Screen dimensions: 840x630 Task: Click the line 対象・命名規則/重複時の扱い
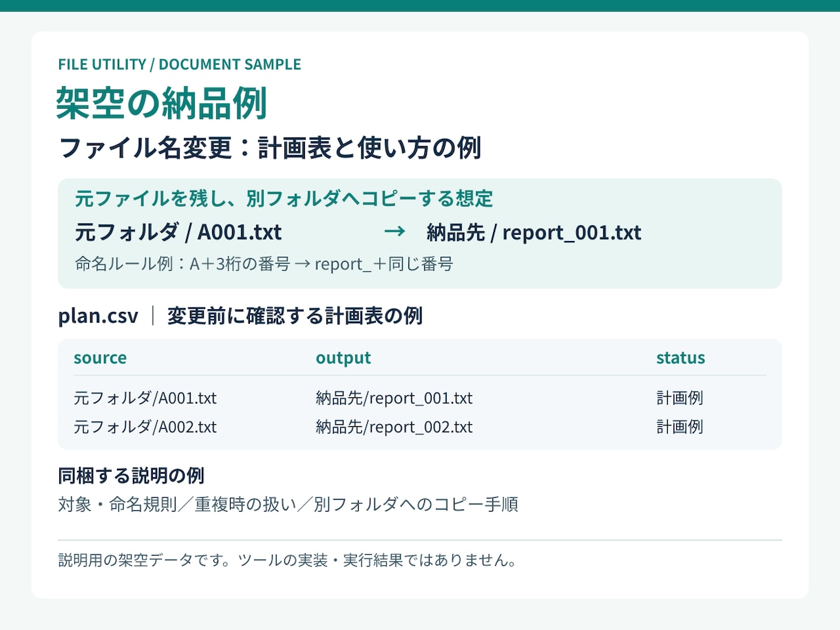coord(288,505)
